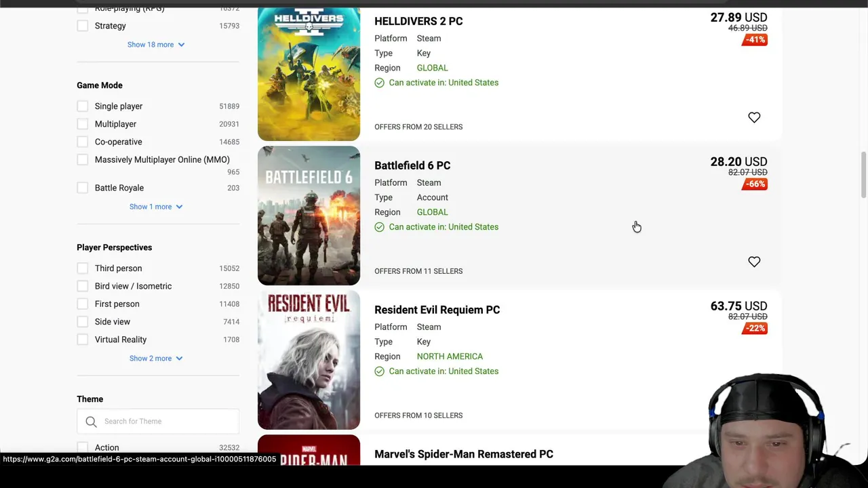Add HELLDIVERS 2 PC to wishlist heart

(754, 117)
